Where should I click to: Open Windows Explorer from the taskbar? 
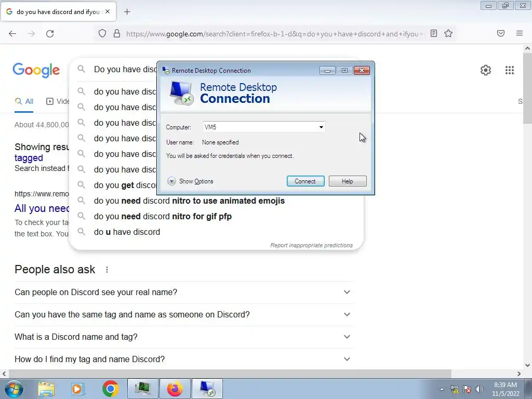pos(46,389)
